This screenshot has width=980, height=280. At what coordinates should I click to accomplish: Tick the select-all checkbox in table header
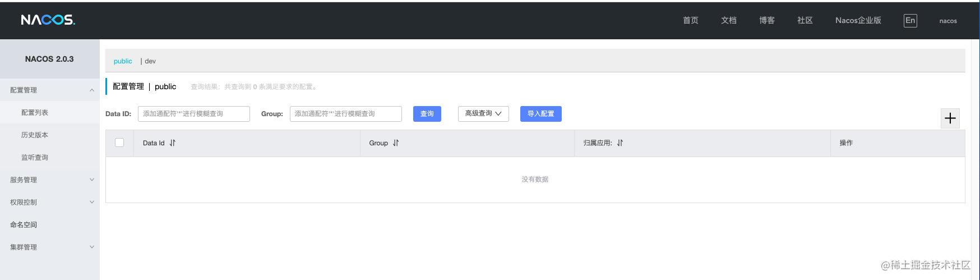coord(119,143)
